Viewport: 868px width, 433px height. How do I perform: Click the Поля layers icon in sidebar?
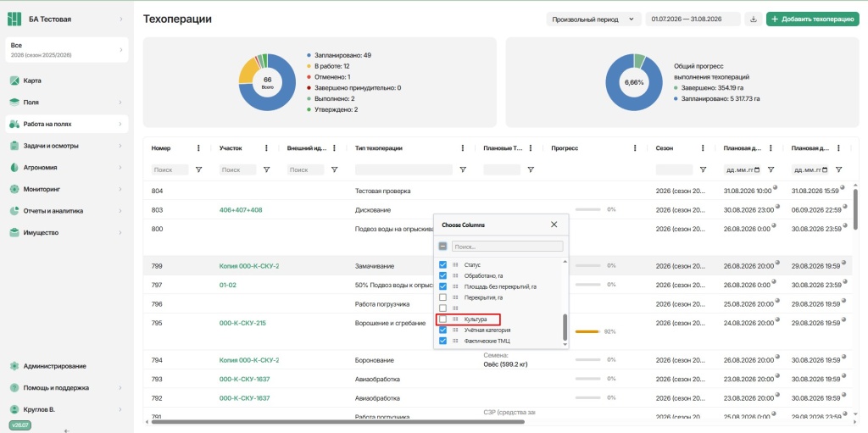point(14,103)
